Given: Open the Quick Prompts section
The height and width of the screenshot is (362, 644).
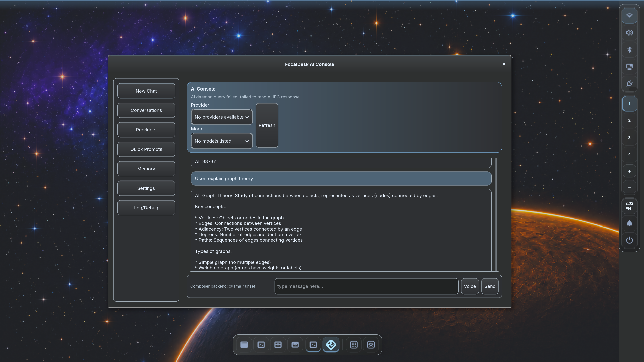Looking at the screenshot, I should 146,149.
